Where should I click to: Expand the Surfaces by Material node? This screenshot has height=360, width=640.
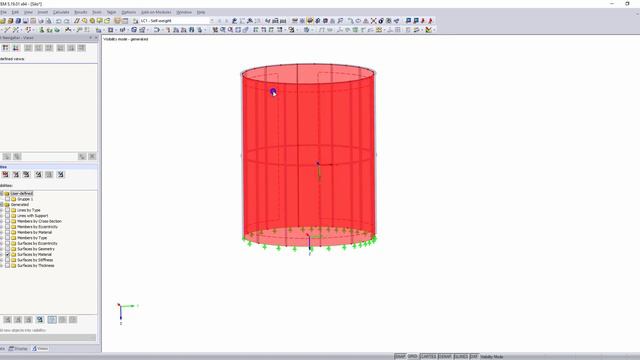(x=2, y=254)
